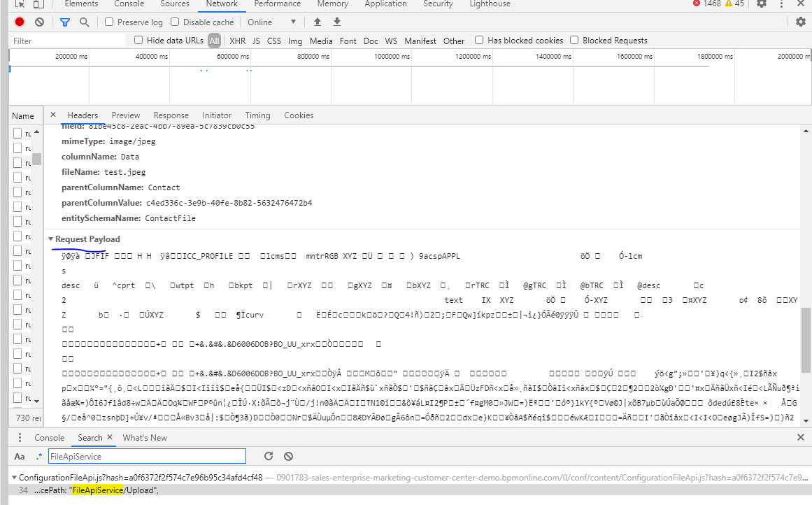812x505 pixels.
Task: Export HAR file via download arrow
Action: coord(336,22)
